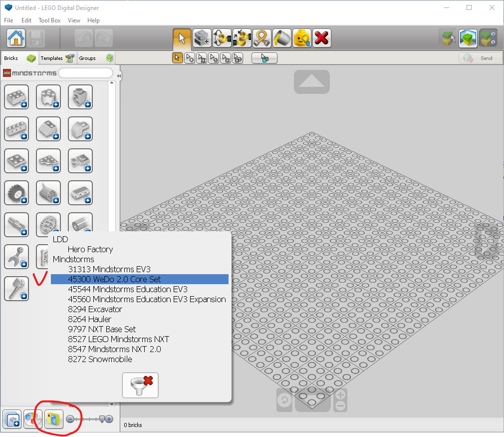Click the palette color filter icon
504x437 pixels.
point(33,419)
